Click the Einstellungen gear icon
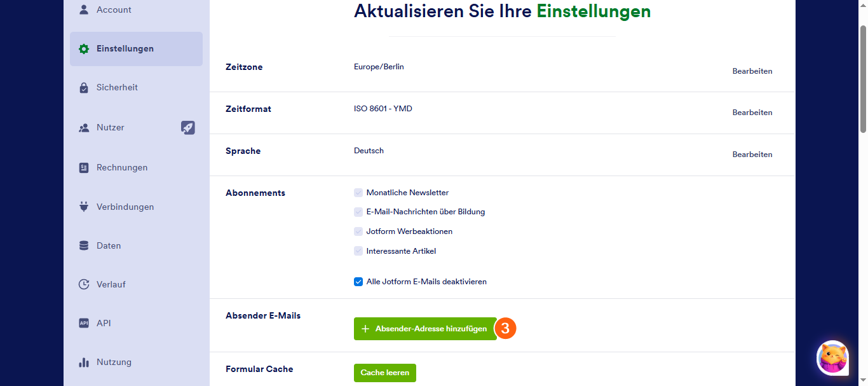868x386 pixels. [x=84, y=49]
